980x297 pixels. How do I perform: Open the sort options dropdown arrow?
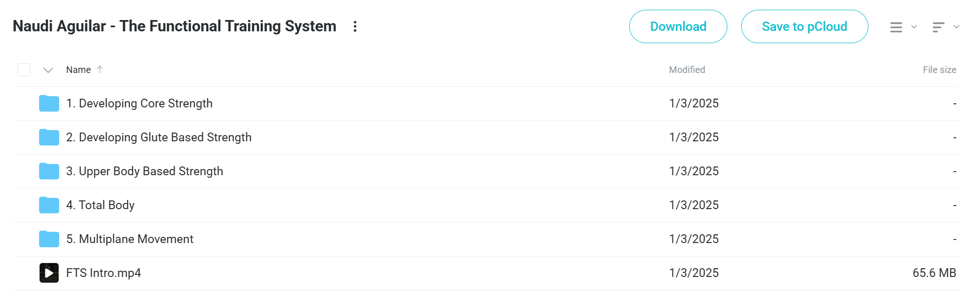pyautogui.click(x=956, y=27)
